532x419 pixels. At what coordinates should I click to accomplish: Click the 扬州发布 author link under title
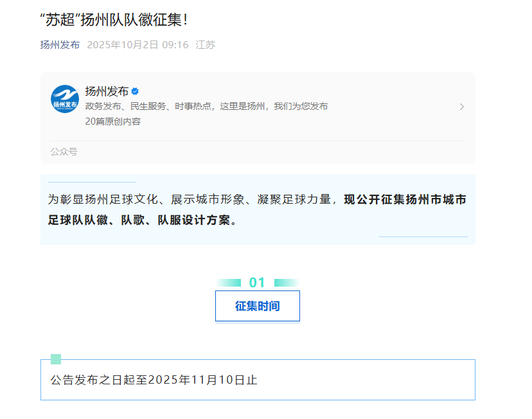[60, 45]
